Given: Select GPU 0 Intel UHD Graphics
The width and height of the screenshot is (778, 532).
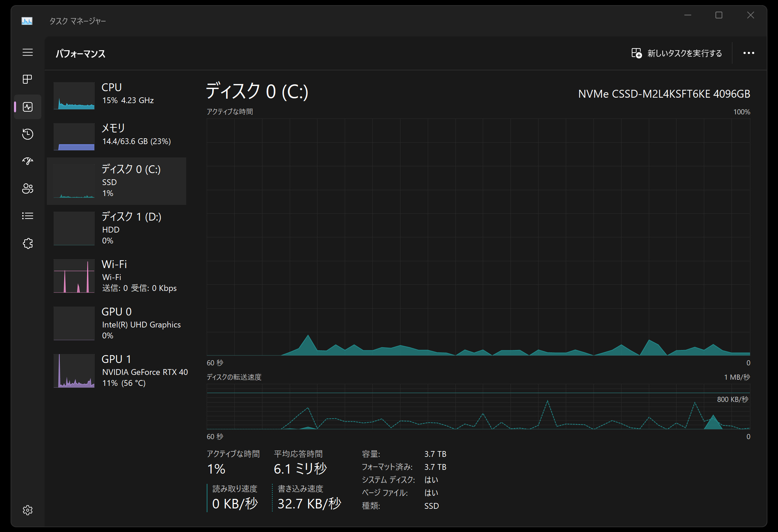Looking at the screenshot, I should (x=116, y=323).
